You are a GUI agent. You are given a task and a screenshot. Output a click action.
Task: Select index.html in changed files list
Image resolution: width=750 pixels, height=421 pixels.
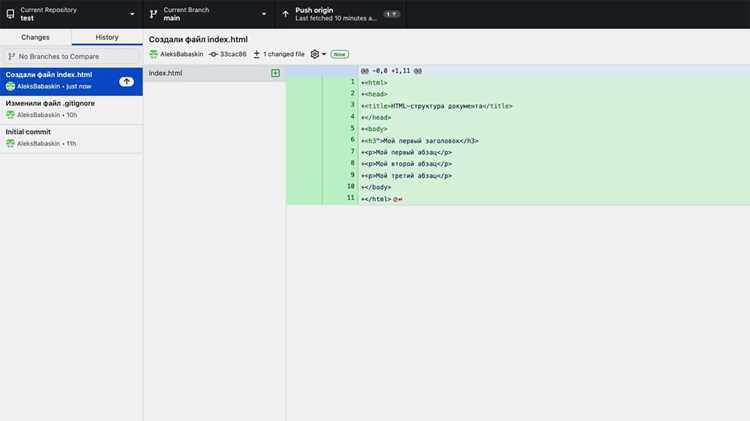pyautogui.click(x=214, y=73)
